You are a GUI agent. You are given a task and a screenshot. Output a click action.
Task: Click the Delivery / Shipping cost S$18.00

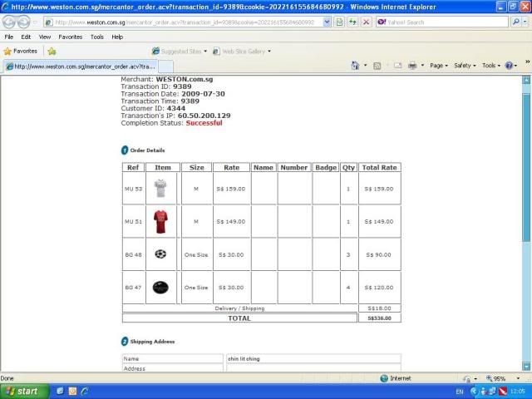coord(379,308)
